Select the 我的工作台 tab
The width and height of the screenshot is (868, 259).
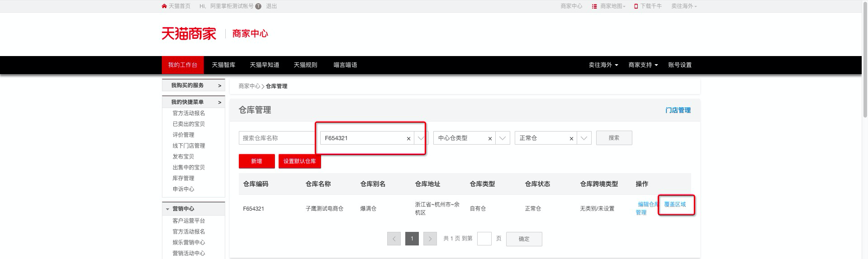(183, 65)
